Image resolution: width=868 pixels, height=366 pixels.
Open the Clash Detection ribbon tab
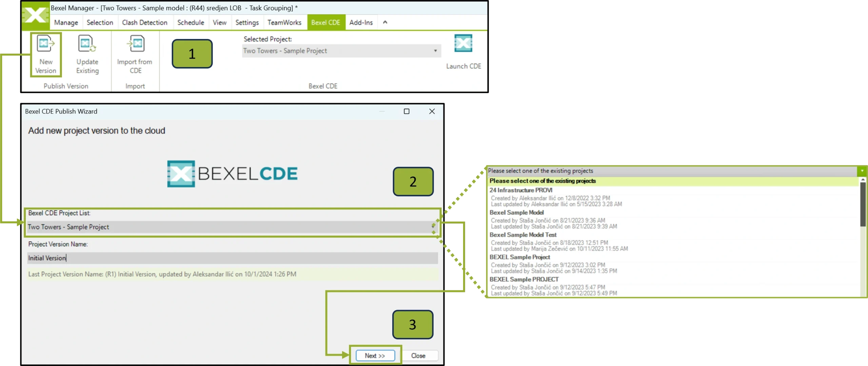(x=144, y=22)
